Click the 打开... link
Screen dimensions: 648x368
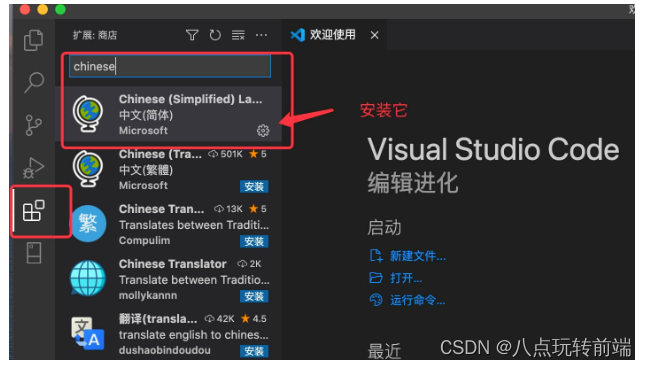[406, 278]
